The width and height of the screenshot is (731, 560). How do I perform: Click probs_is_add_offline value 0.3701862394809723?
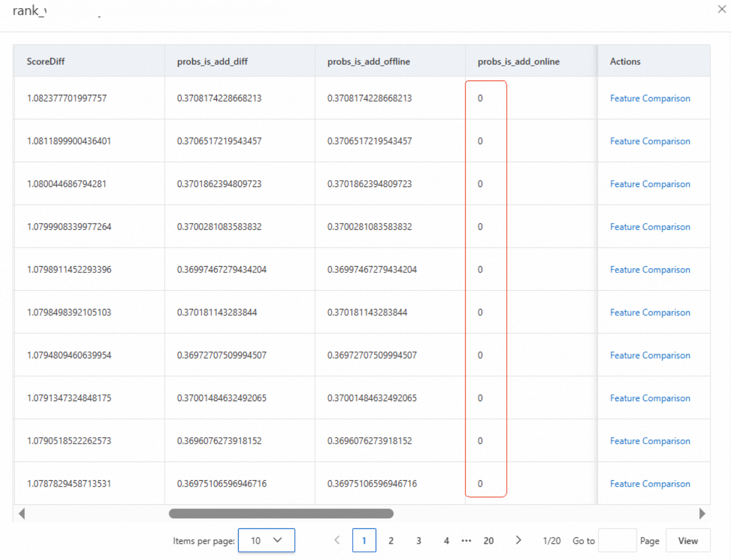[370, 184]
